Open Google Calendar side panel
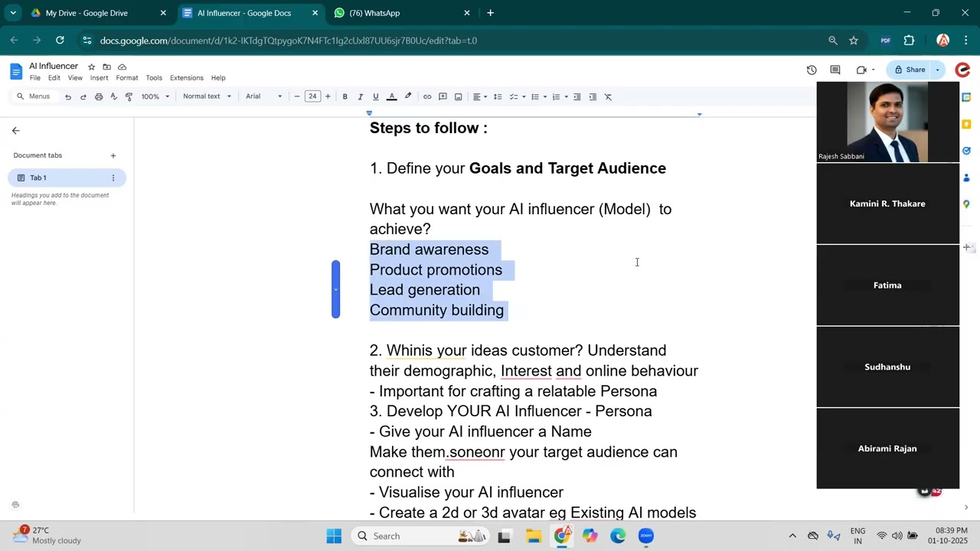The height and width of the screenshot is (551, 980). coord(967,97)
